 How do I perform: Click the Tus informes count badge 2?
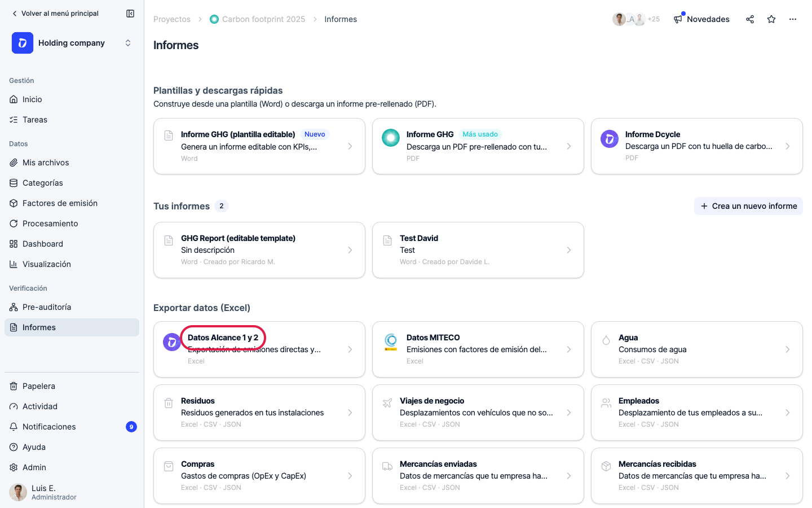[222, 206]
